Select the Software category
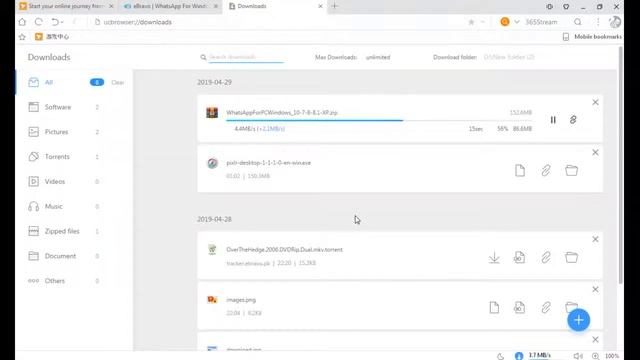The width and height of the screenshot is (640, 360). tap(58, 107)
